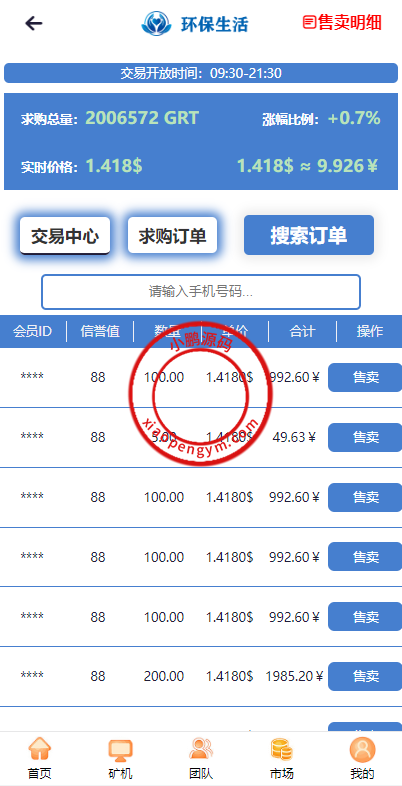Go to 首页 home icon

point(39,749)
